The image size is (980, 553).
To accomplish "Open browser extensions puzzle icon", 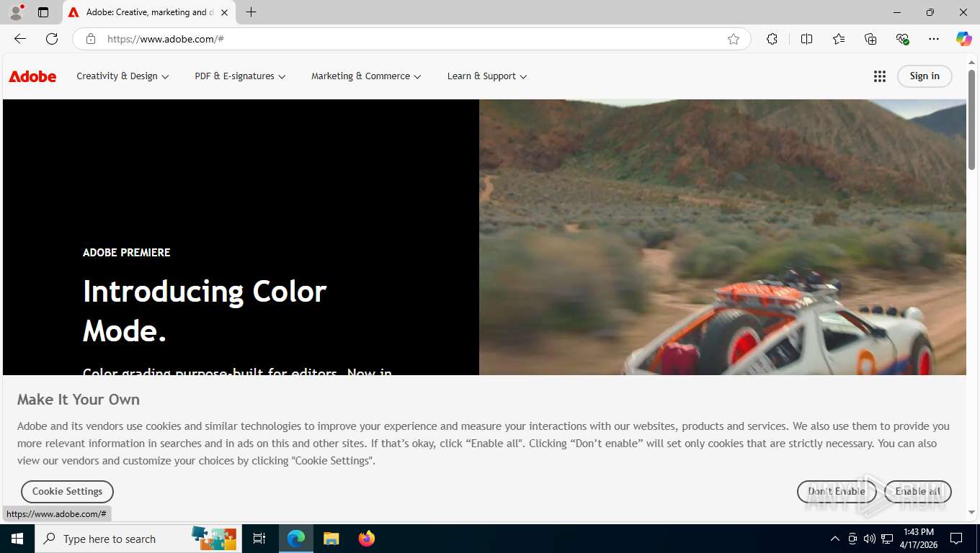I will click(x=772, y=39).
